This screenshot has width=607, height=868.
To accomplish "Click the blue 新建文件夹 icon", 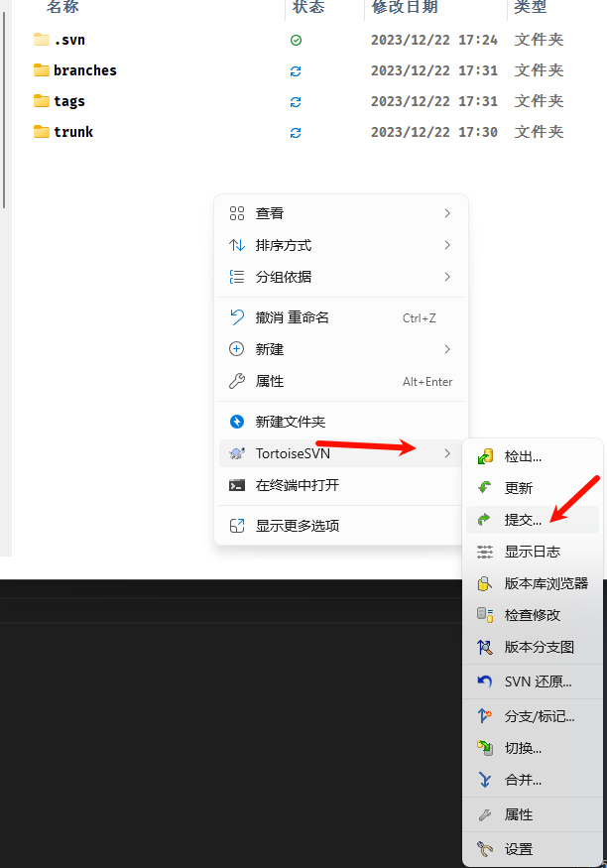I will click(237, 422).
